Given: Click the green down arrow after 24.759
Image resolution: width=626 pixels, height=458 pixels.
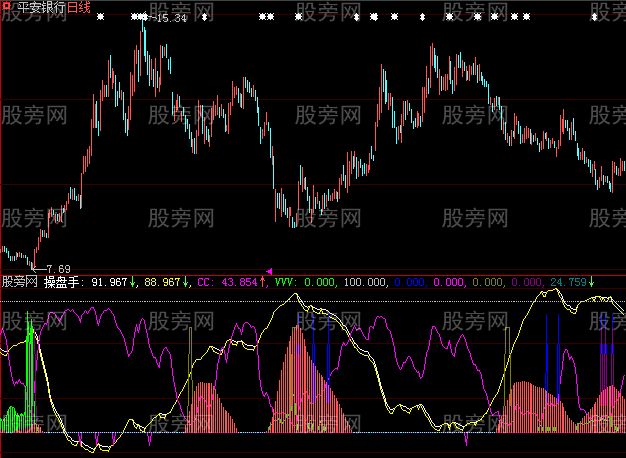Looking at the screenshot, I should pos(591,282).
